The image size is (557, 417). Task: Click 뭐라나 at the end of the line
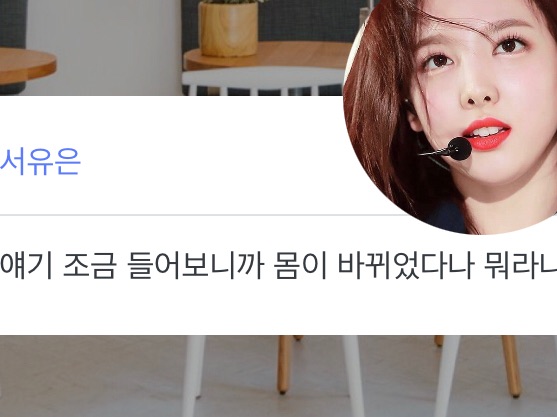pos(521,265)
